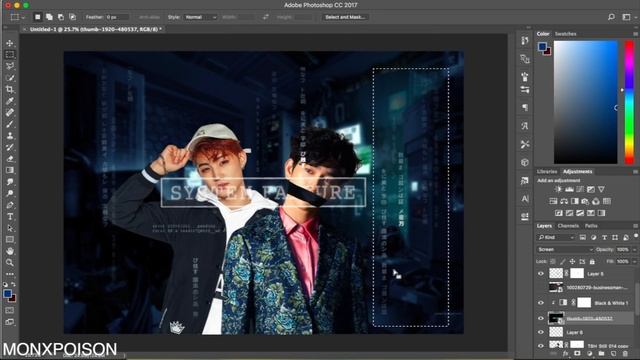This screenshot has height=360, width=640.
Task: Select the Path Selection tool
Action: pos(10,228)
